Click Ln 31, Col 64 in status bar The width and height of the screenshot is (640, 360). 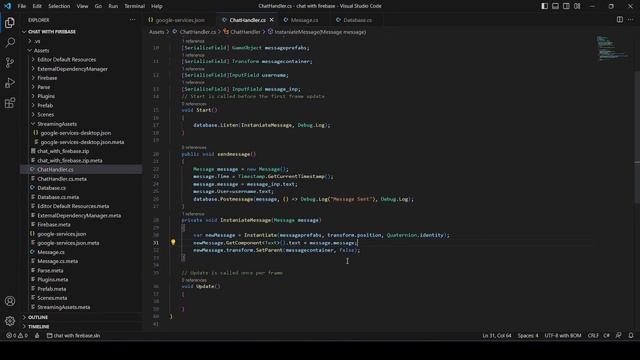pyautogui.click(x=497, y=336)
